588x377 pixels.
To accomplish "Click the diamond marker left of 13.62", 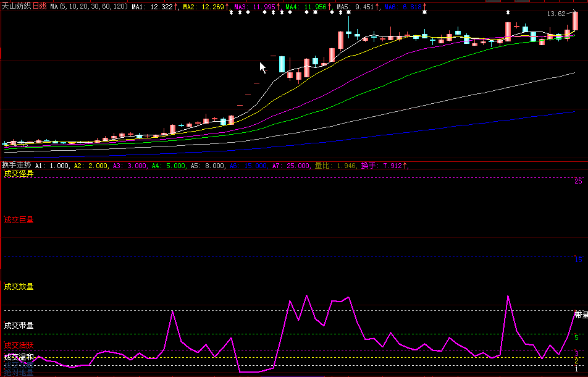I will tap(508, 12).
